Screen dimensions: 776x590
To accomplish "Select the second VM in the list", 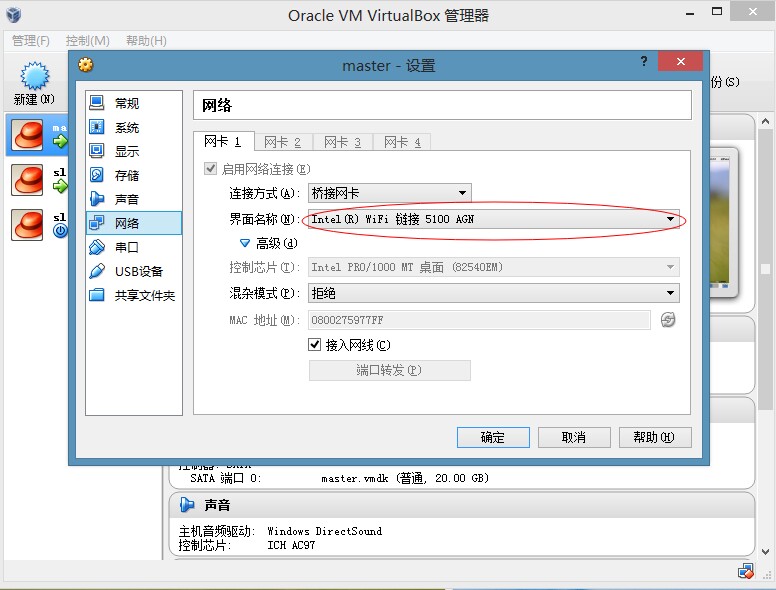I will click(39, 180).
